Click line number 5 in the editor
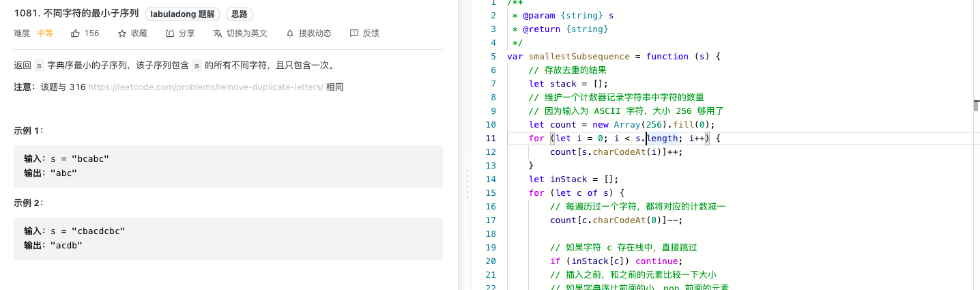 point(493,56)
